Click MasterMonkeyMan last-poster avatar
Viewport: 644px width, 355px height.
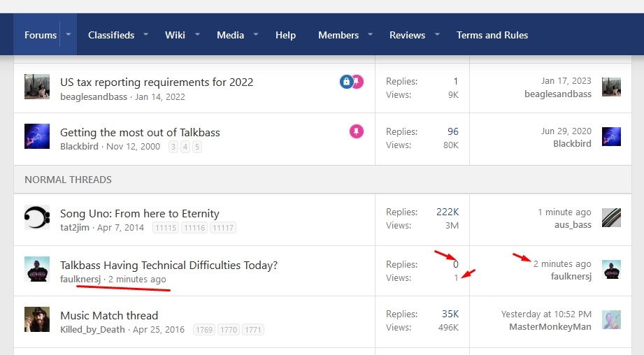tap(611, 319)
